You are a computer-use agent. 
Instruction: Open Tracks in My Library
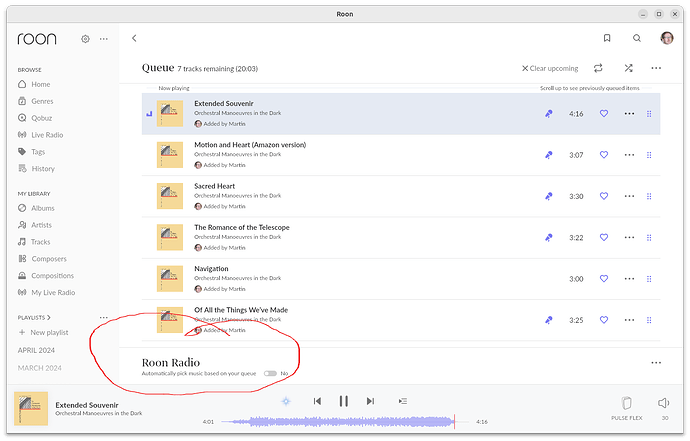pos(34,243)
